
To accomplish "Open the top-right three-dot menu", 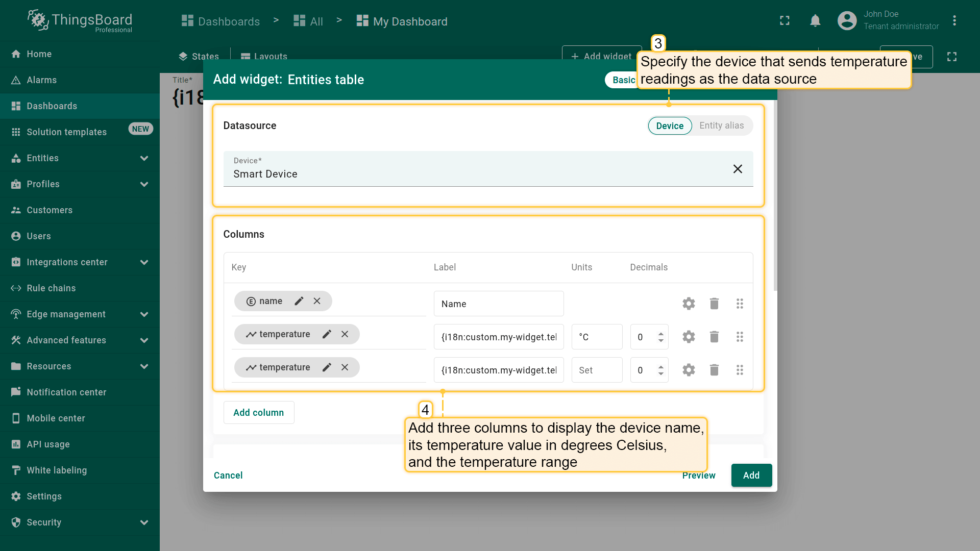I will click(x=954, y=20).
